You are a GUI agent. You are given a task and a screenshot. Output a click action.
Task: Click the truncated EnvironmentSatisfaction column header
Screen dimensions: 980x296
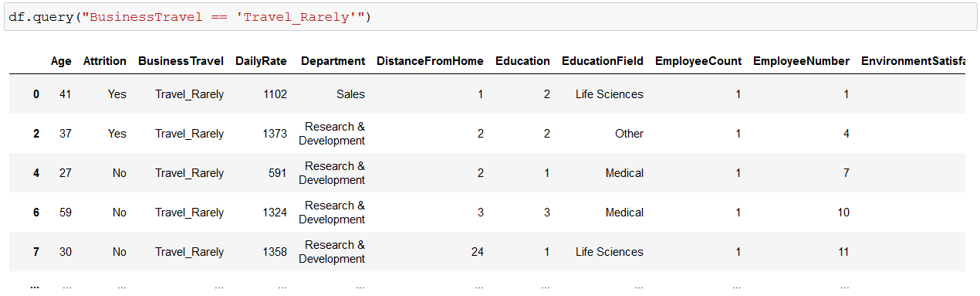click(913, 61)
